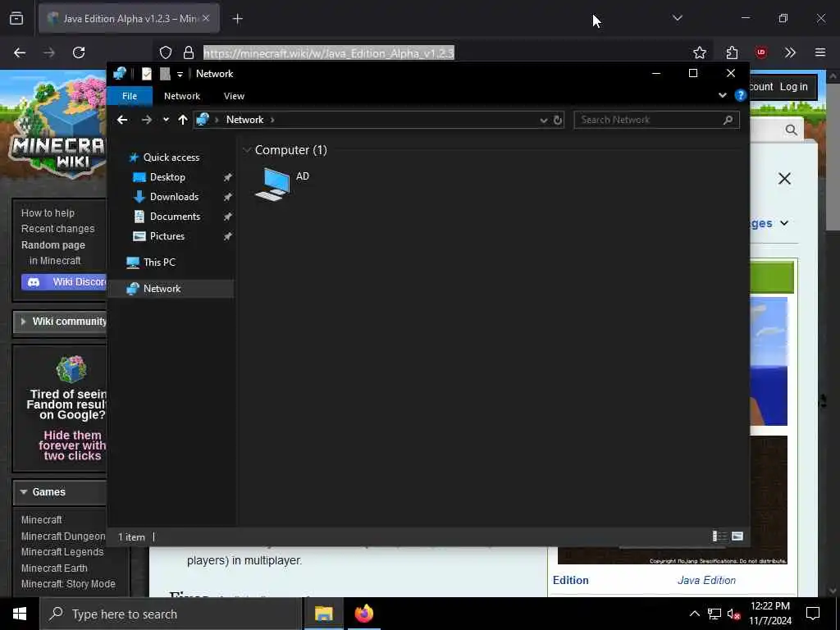Expand the address bar history dropdown

tap(543, 120)
